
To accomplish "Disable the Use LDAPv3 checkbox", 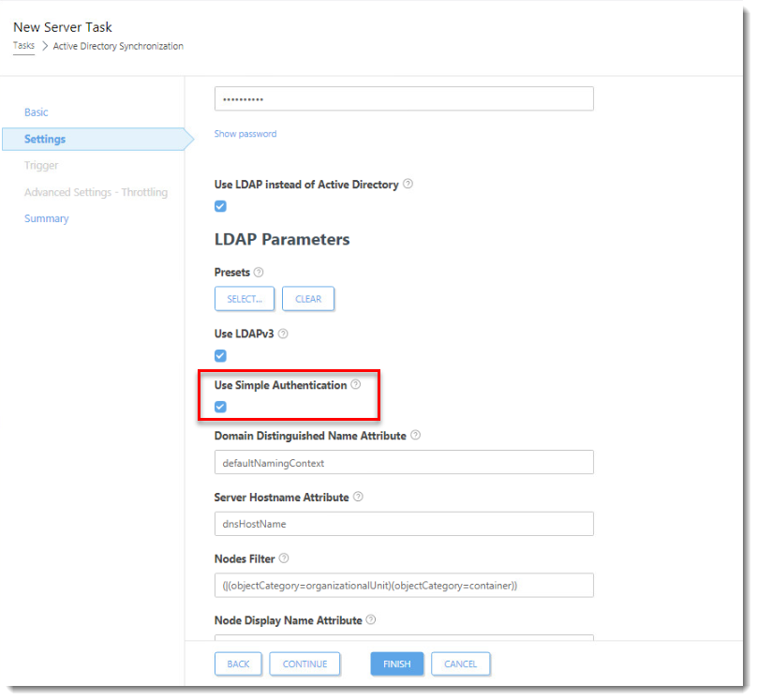I will pyautogui.click(x=219, y=356).
